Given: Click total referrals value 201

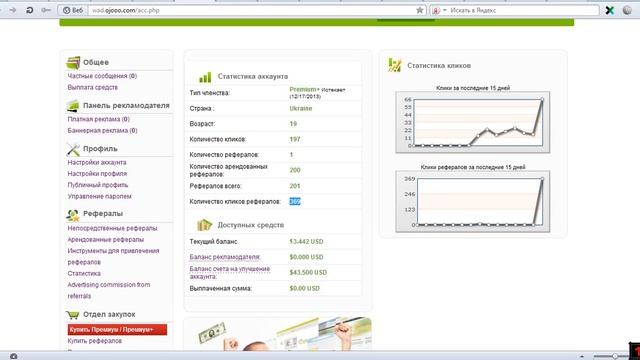Looking at the screenshot, I should (295, 186).
